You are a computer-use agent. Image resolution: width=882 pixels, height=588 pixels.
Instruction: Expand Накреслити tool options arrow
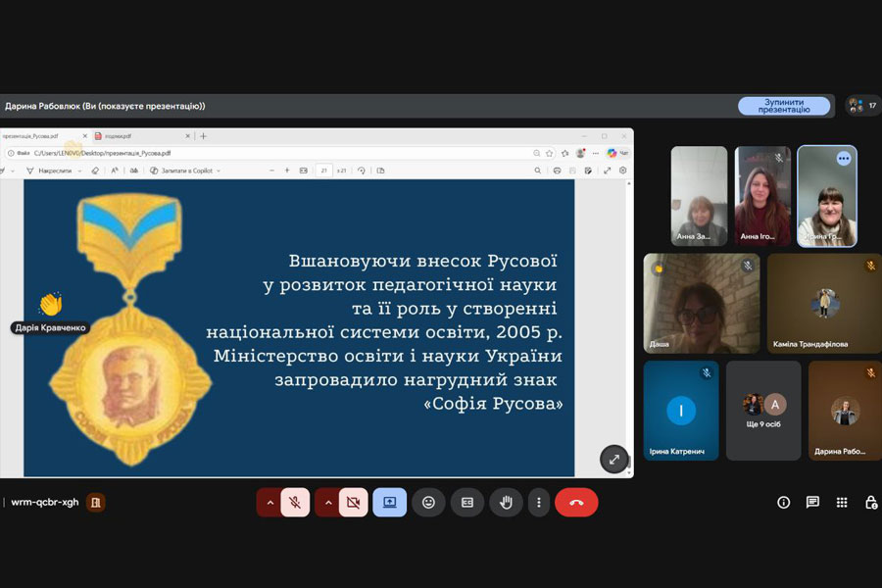(80, 171)
